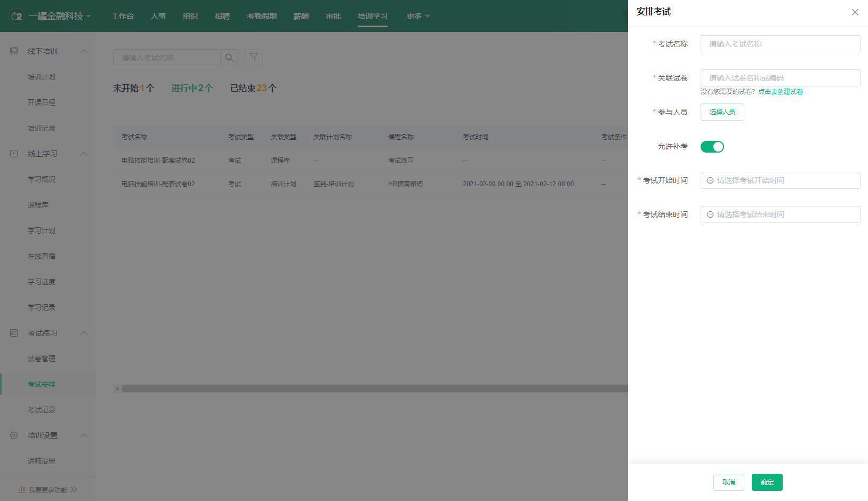Collapse the 线上学习 section chevron
Screen dimensions: 868x501
coord(84,154)
